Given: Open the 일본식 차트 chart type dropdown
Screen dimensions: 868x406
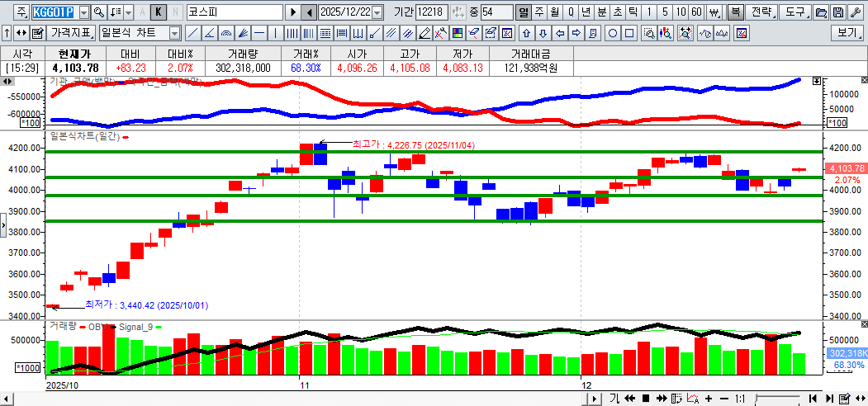Looking at the screenshot, I should 174,33.
